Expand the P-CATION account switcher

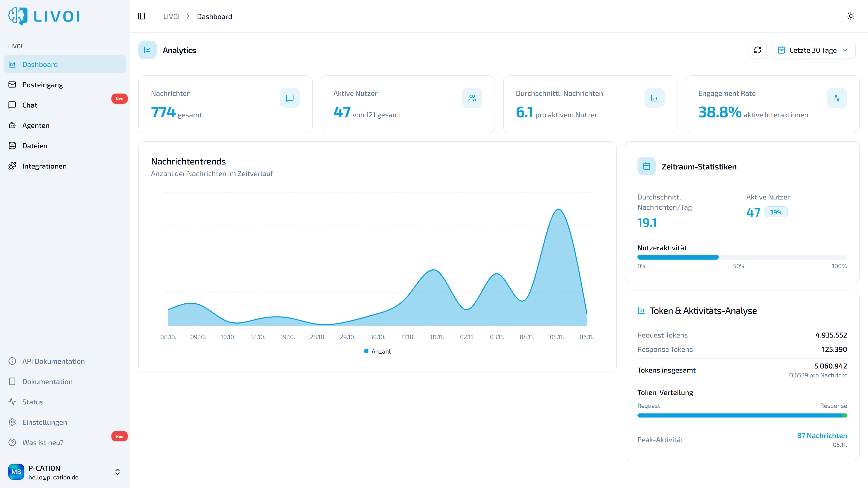117,472
